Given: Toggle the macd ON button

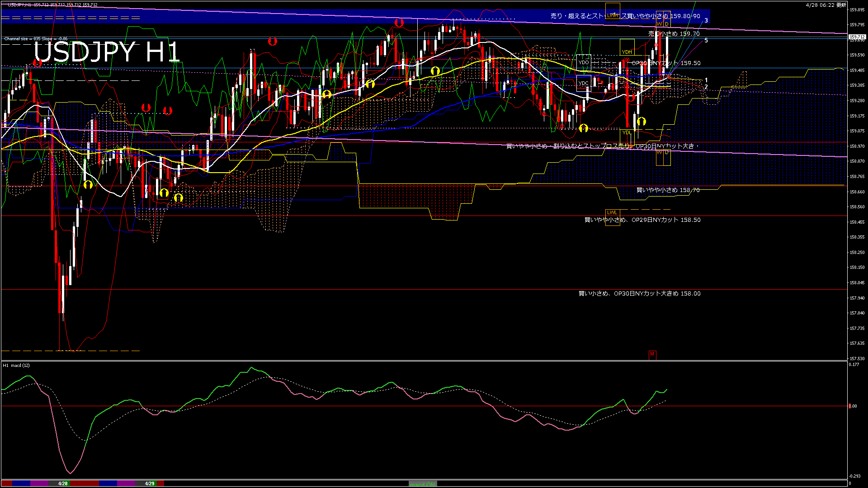Looking at the screenshot, I should 423,483.
